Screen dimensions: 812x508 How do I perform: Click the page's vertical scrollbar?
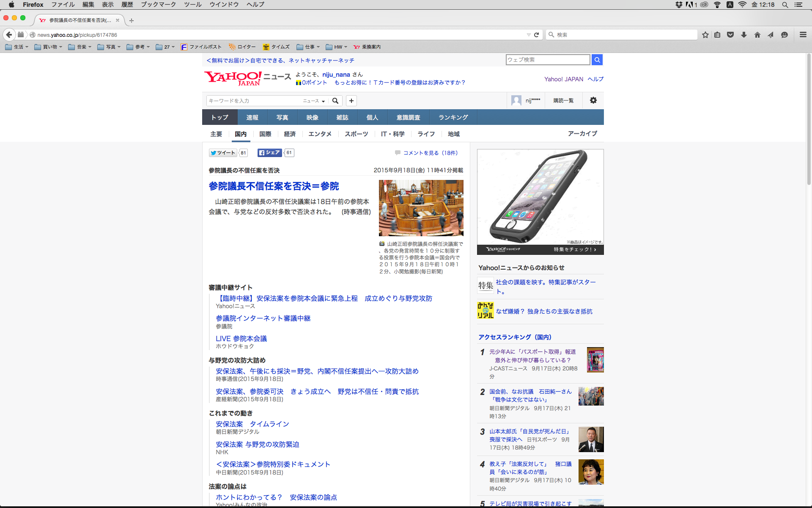[809, 119]
